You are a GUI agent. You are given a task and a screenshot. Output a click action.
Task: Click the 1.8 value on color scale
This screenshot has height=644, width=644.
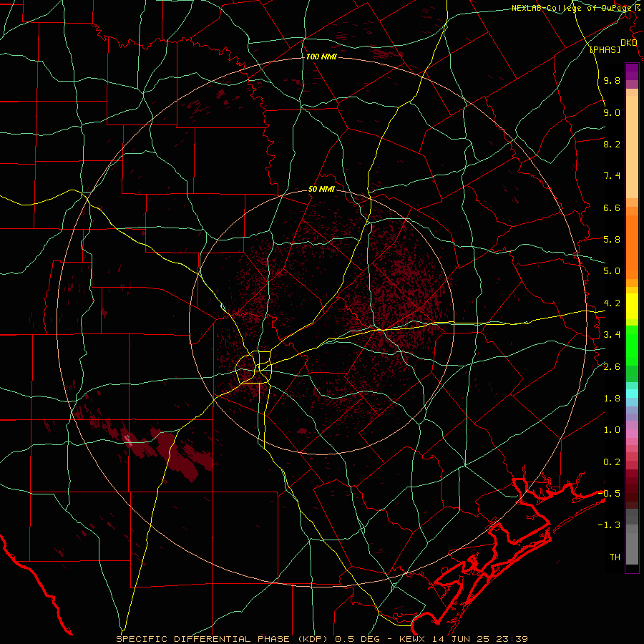point(612,399)
